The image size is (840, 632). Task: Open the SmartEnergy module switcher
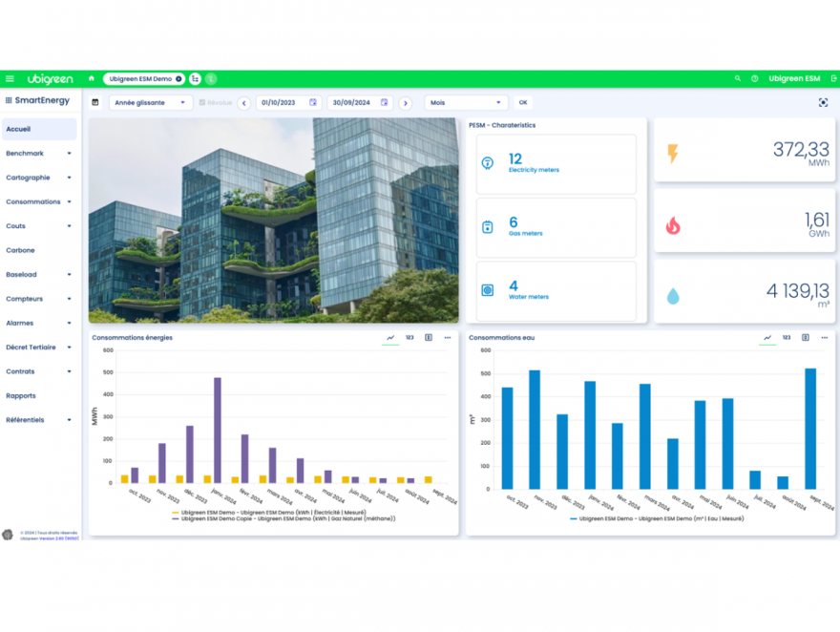[x=9, y=100]
